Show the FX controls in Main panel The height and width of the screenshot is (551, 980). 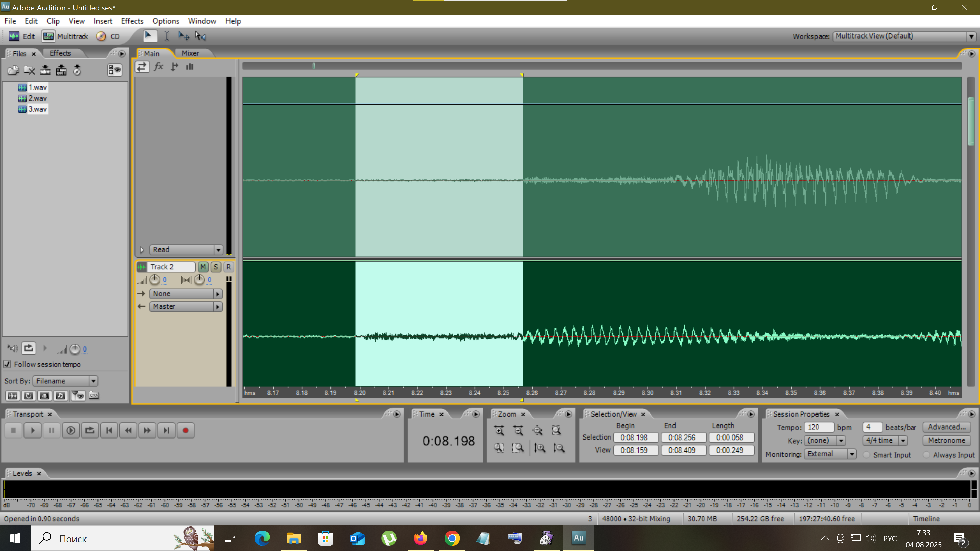pyautogui.click(x=159, y=67)
